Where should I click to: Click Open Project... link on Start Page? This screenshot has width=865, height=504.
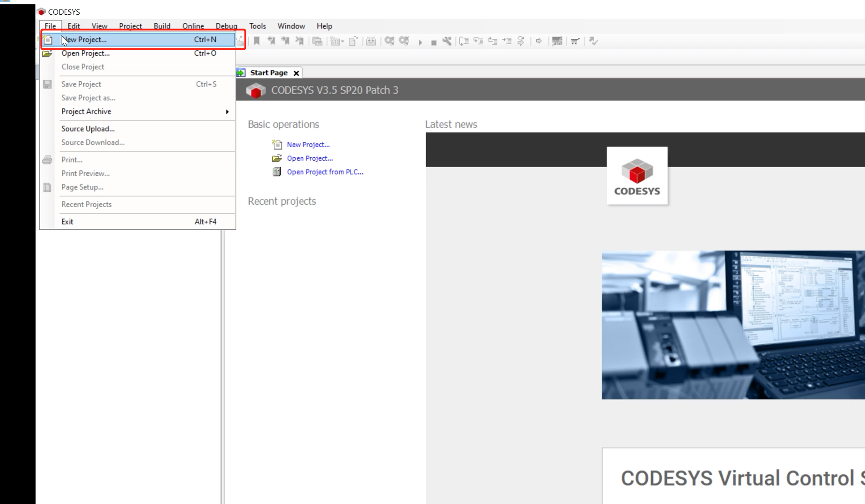click(x=310, y=158)
